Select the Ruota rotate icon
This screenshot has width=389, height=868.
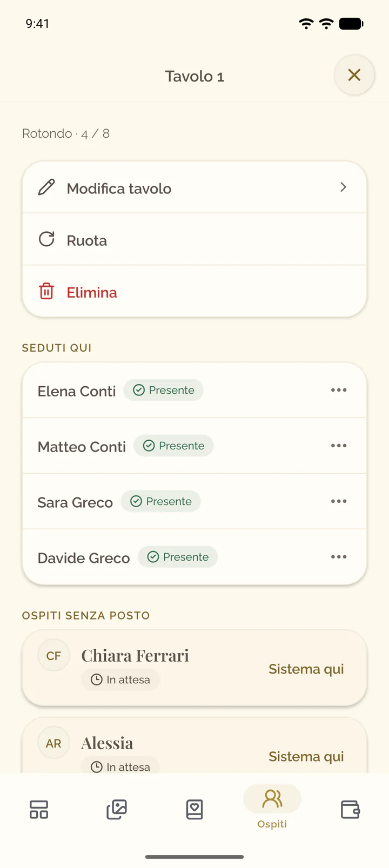(46, 239)
